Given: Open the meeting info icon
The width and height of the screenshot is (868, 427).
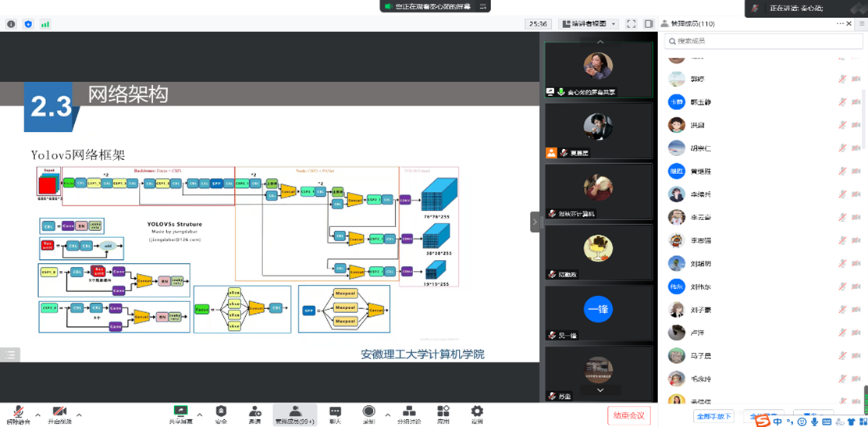Looking at the screenshot, I should [x=11, y=24].
